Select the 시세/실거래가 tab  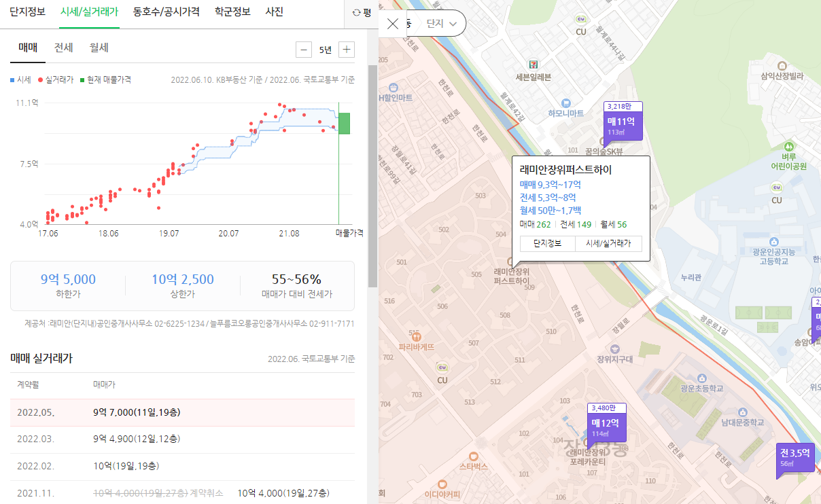coord(89,12)
